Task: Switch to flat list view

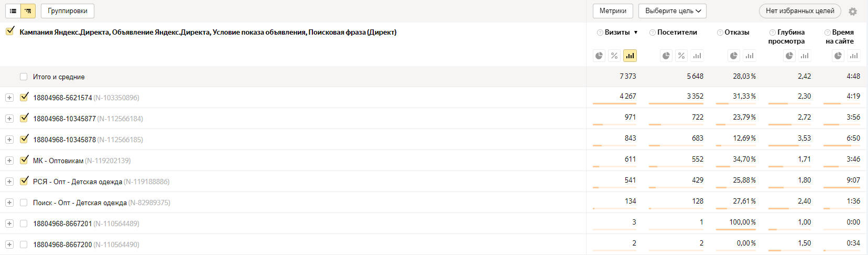Action: 13,11
